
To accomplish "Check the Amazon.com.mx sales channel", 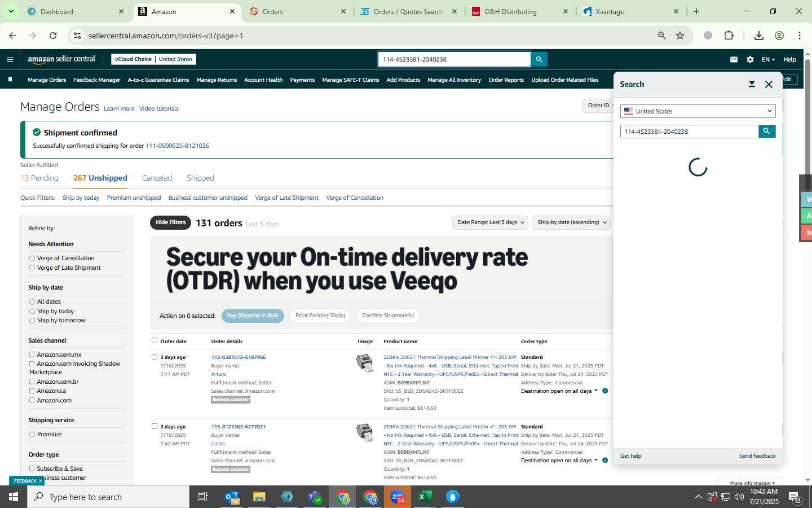I will (32, 354).
